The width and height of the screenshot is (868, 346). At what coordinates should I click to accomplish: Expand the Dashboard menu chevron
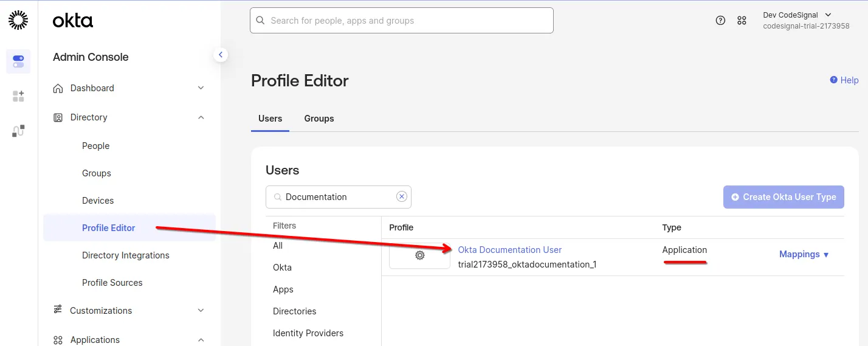tap(201, 88)
